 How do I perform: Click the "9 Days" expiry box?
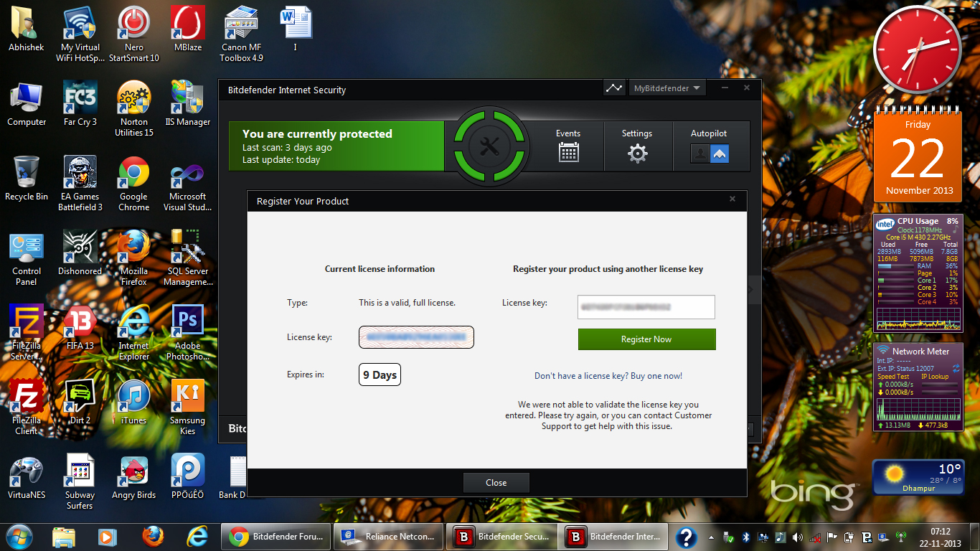[x=380, y=375]
